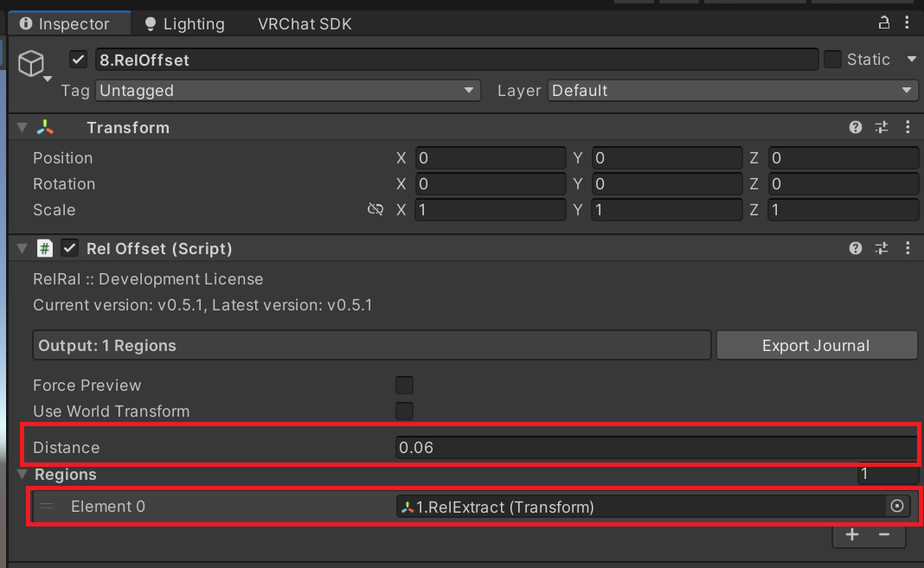Click the Element 0 label

pos(108,507)
